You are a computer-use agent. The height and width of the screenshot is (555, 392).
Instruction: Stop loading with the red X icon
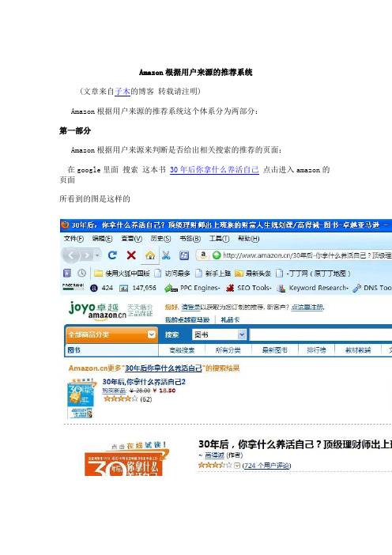(x=131, y=255)
